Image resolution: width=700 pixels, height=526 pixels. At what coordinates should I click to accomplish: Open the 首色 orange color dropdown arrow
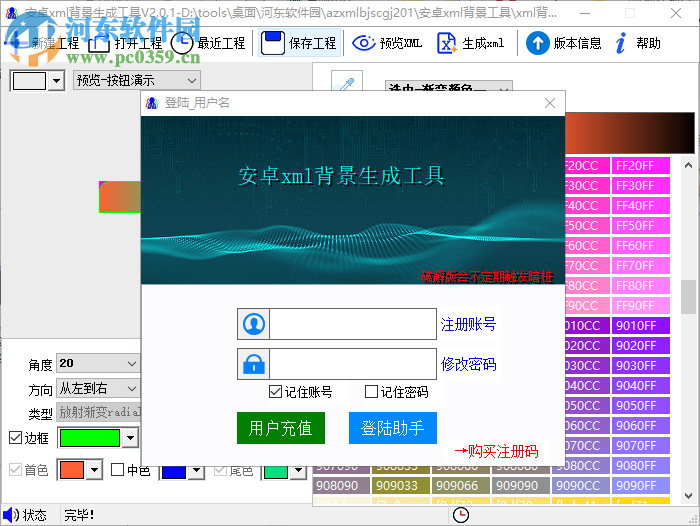[x=94, y=470]
